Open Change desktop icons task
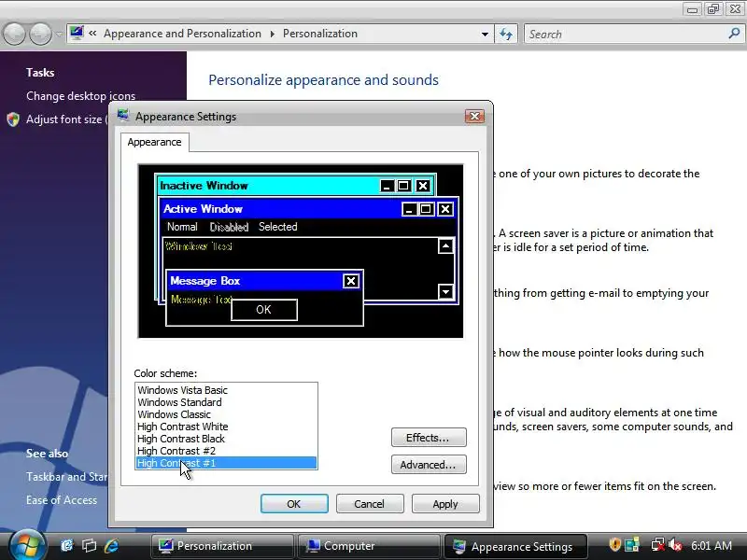The image size is (747, 560). pos(80,96)
